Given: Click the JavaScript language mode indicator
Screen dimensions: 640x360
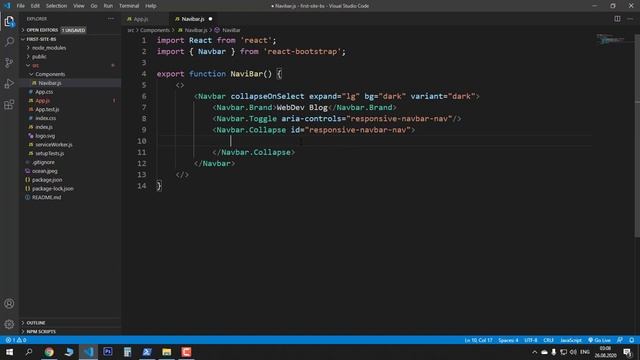Looking at the screenshot, I should 571,340.
